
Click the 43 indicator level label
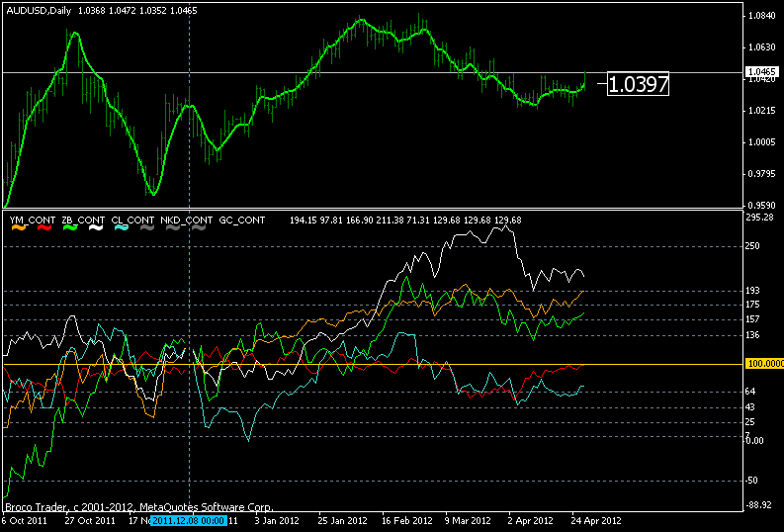click(750, 408)
